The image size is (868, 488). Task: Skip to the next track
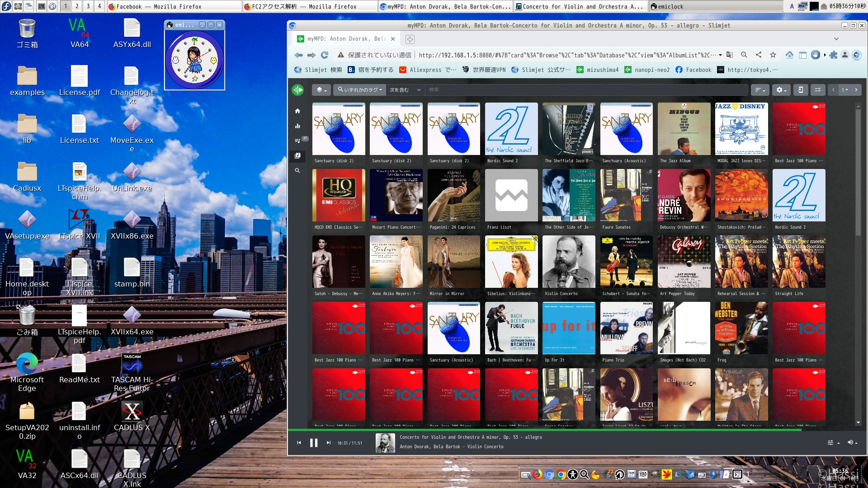329,443
